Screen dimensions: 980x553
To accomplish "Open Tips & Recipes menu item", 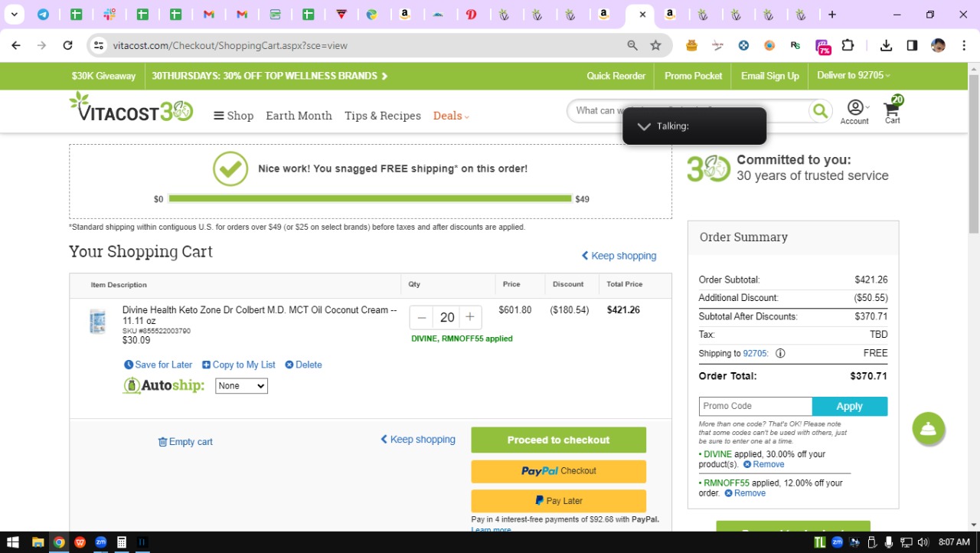I will click(383, 116).
